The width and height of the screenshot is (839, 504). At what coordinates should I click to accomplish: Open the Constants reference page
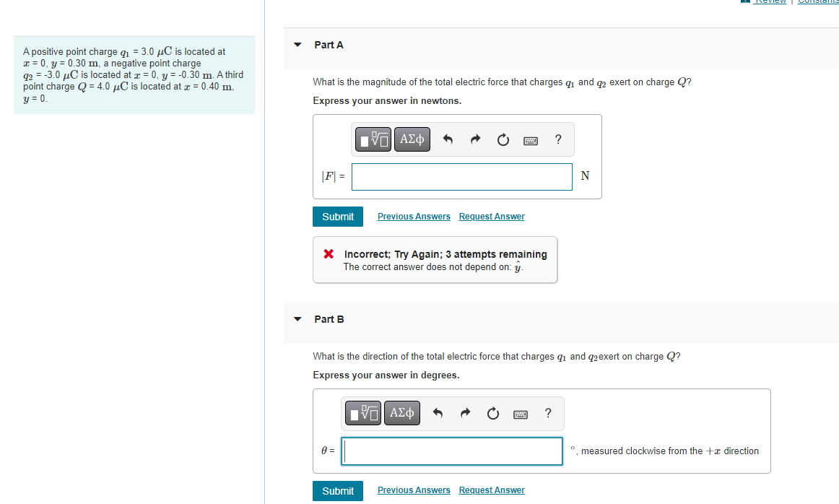click(818, 1)
